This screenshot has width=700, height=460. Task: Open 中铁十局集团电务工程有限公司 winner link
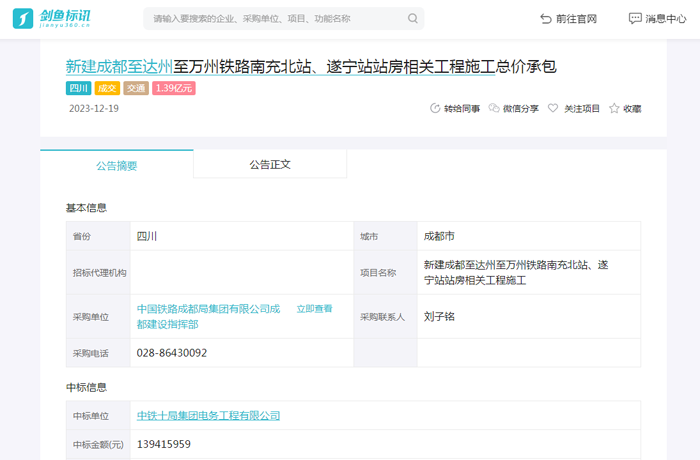208,415
